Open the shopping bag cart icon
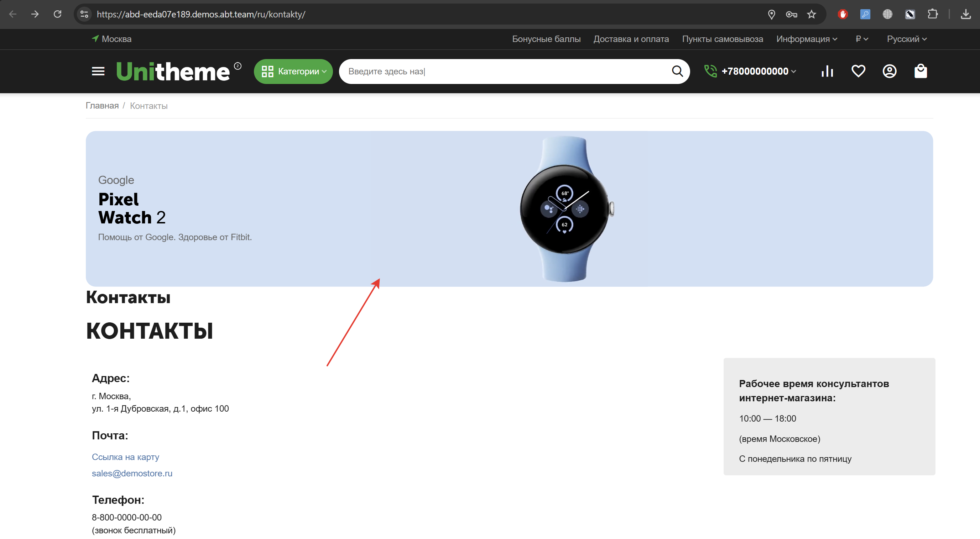 (921, 71)
